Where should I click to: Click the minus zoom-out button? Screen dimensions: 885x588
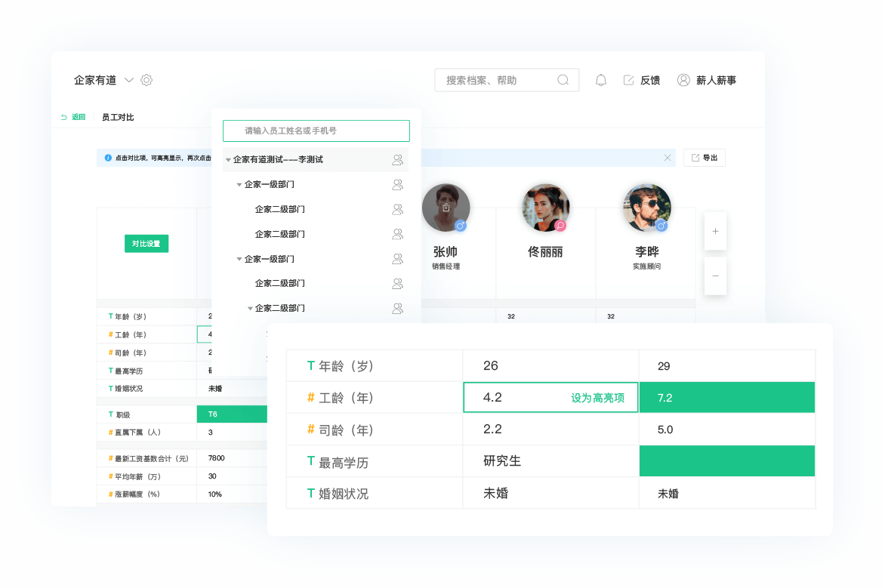tap(715, 276)
